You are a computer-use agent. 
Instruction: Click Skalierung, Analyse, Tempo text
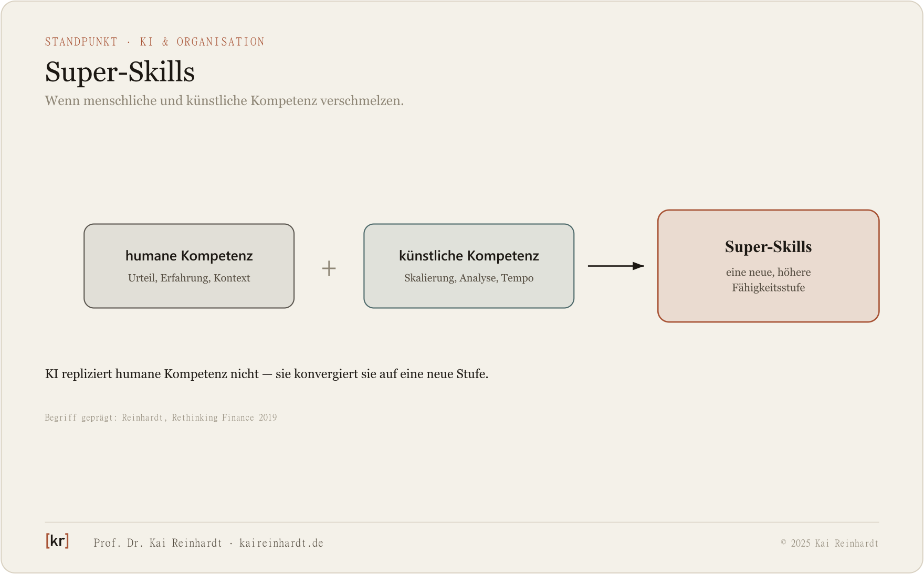[x=469, y=278]
